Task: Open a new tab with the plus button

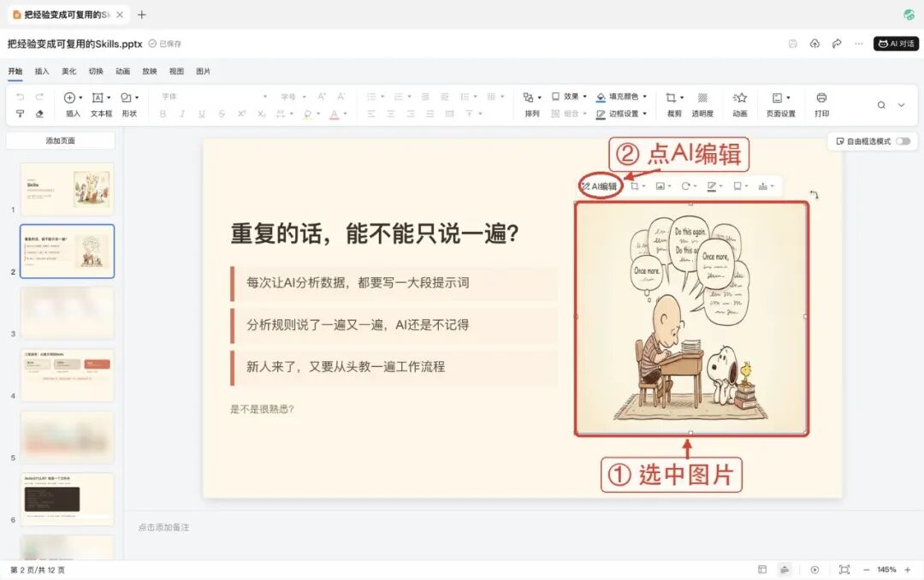Action: (141, 15)
